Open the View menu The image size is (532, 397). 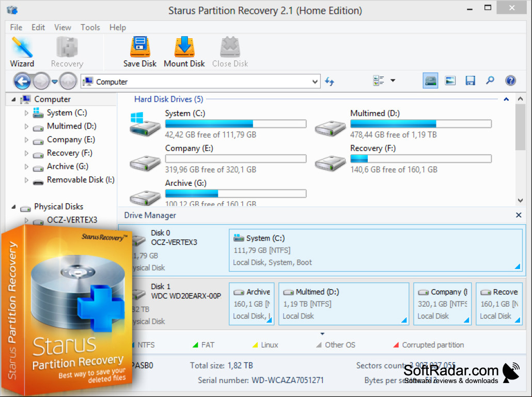tap(63, 27)
